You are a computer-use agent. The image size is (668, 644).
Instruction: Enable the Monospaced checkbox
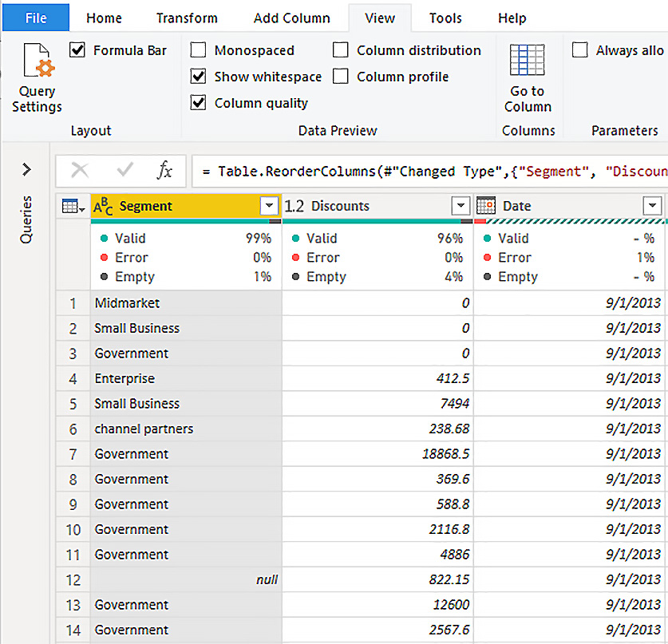199,50
